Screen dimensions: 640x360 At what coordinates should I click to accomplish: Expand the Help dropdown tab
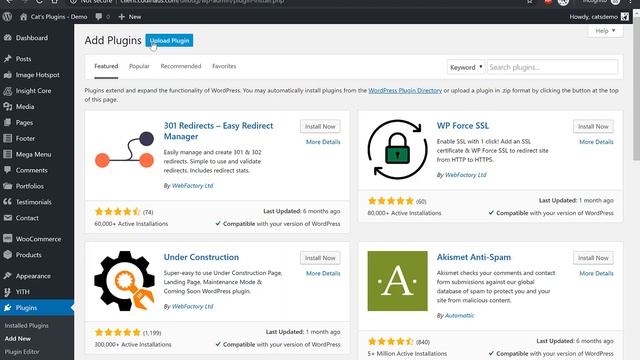click(605, 31)
